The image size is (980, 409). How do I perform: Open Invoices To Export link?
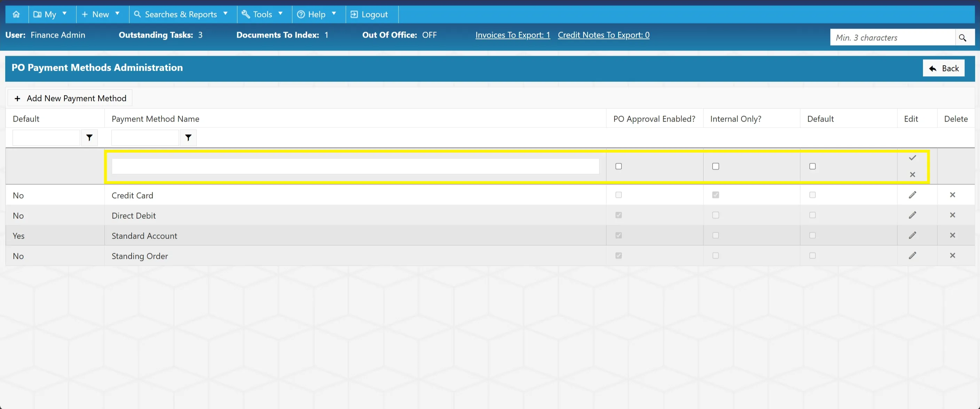[x=512, y=35]
